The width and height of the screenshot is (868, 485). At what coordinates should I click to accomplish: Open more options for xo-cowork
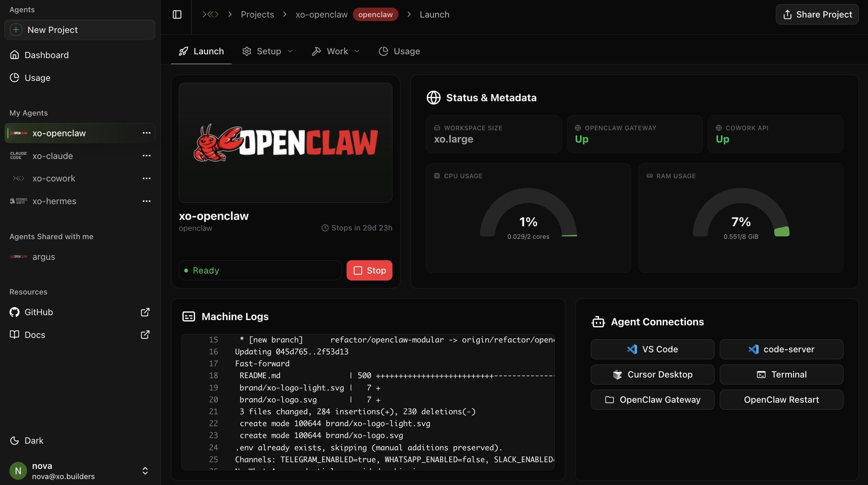point(146,178)
